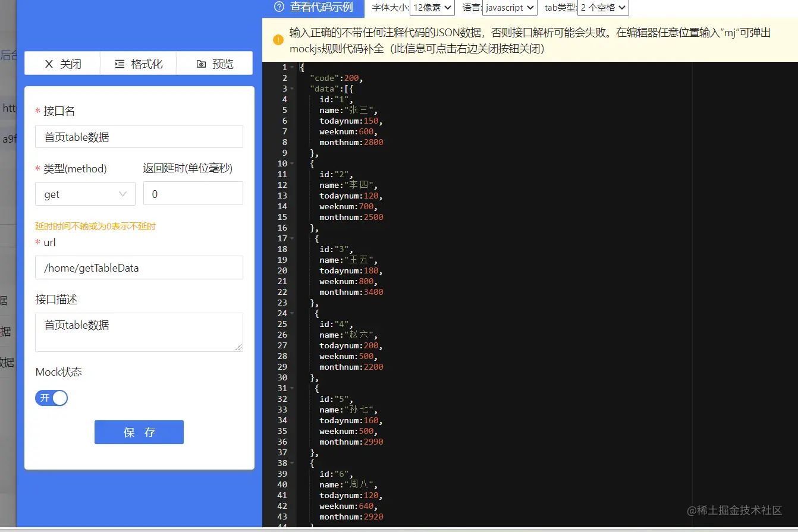Open the 预览 preview button
This screenshot has width=798, height=532.
215,64
